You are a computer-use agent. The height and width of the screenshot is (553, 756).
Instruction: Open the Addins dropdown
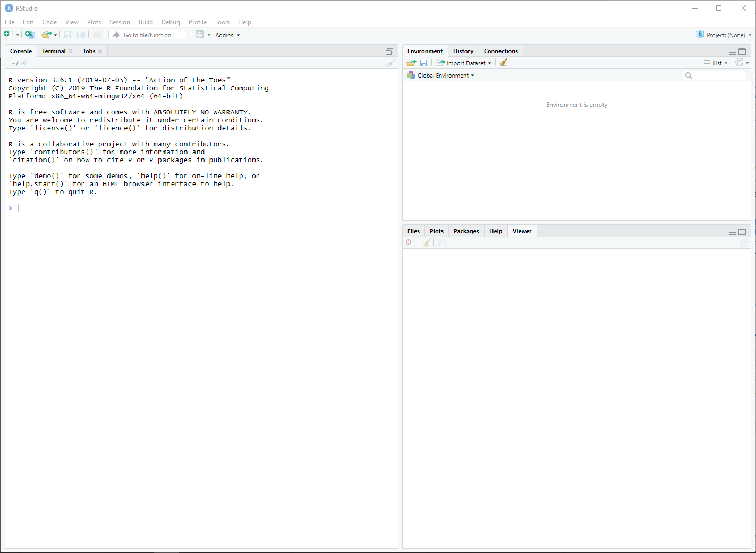[227, 35]
